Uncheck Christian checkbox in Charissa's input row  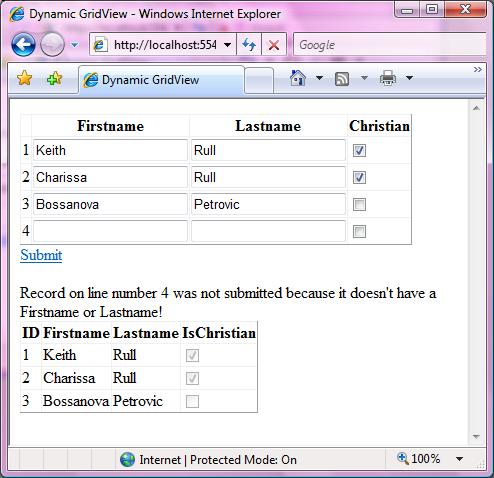point(359,177)
